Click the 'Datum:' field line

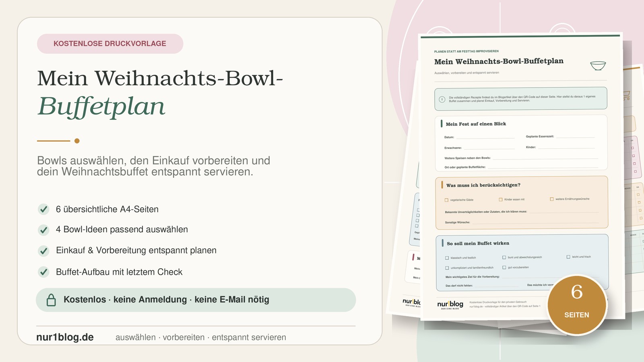pyautogui.click(x=485, y=138)
